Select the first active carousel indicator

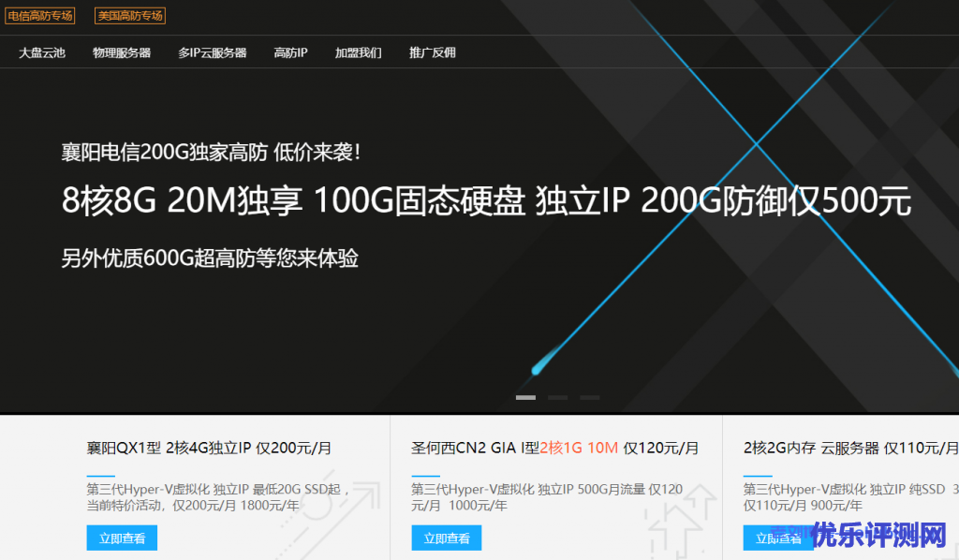click(x=525, y=398)
